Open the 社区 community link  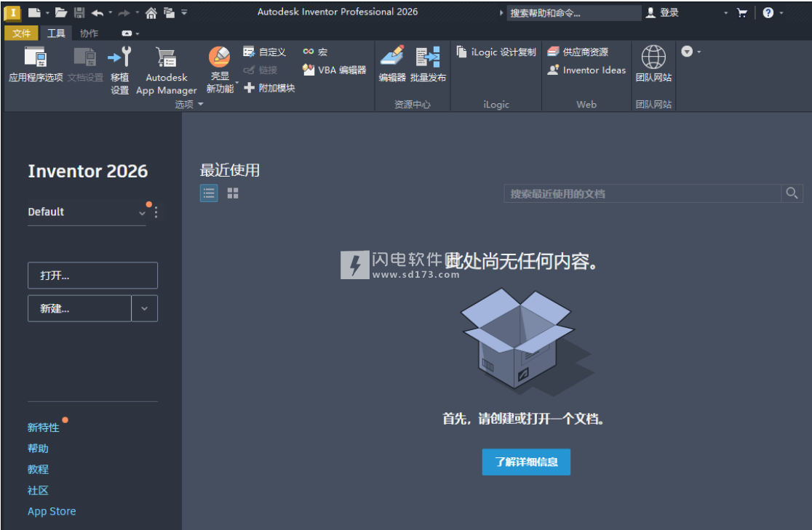click(x=38, y=490)
